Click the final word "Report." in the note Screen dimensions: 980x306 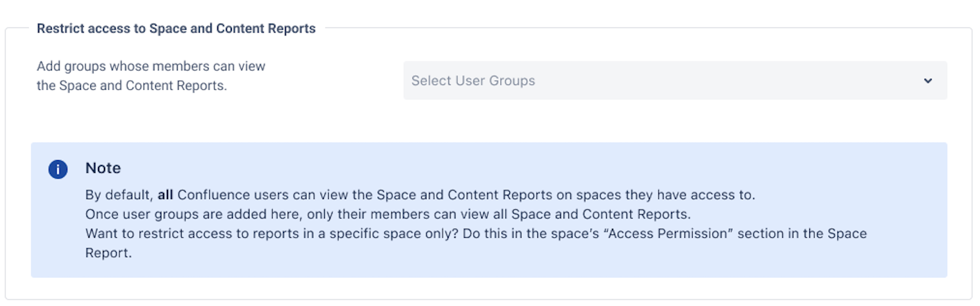coord(108,253)
